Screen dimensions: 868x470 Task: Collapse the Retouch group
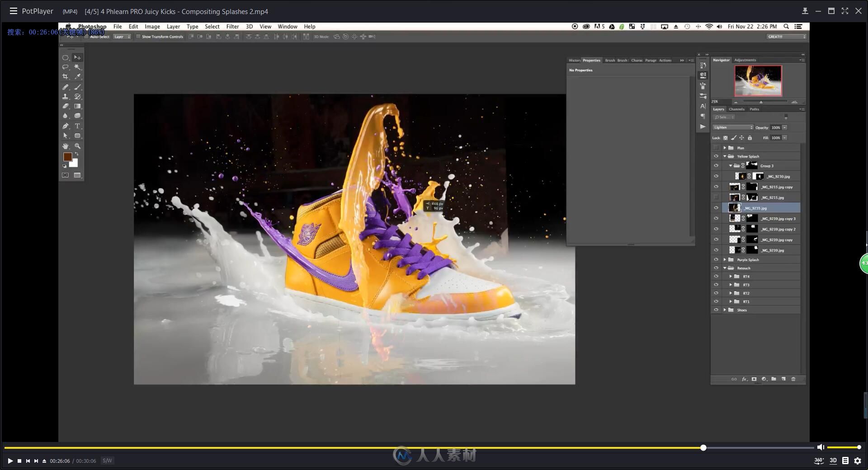pyautogui.click(x=725, y=268)
